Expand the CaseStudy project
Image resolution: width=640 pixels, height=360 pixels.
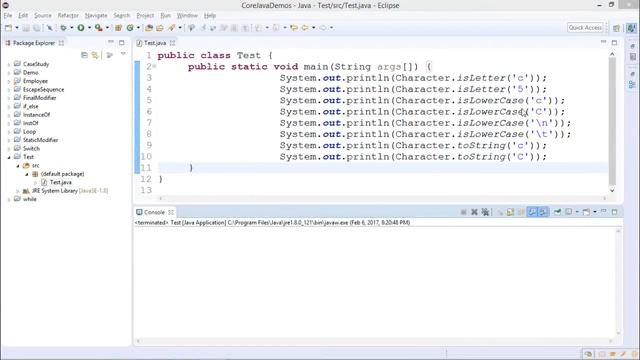(9, 64)
